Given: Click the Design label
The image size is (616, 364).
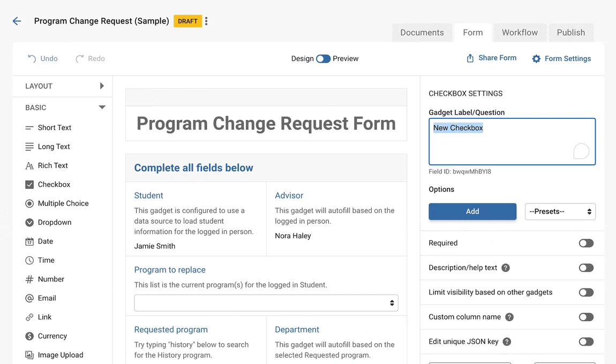Looking at the screenshot, I should click(x=303, y=58).
